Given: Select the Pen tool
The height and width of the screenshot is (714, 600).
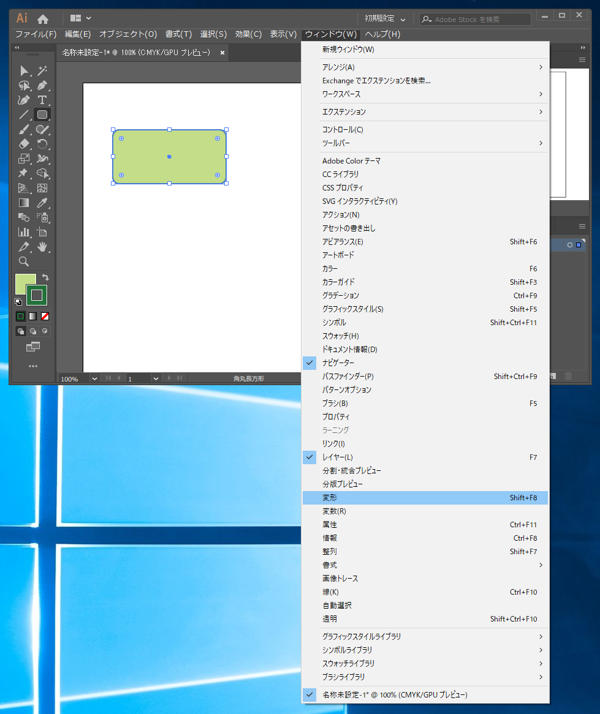Looking at the screenshot, I should click(x=42, y=85).
